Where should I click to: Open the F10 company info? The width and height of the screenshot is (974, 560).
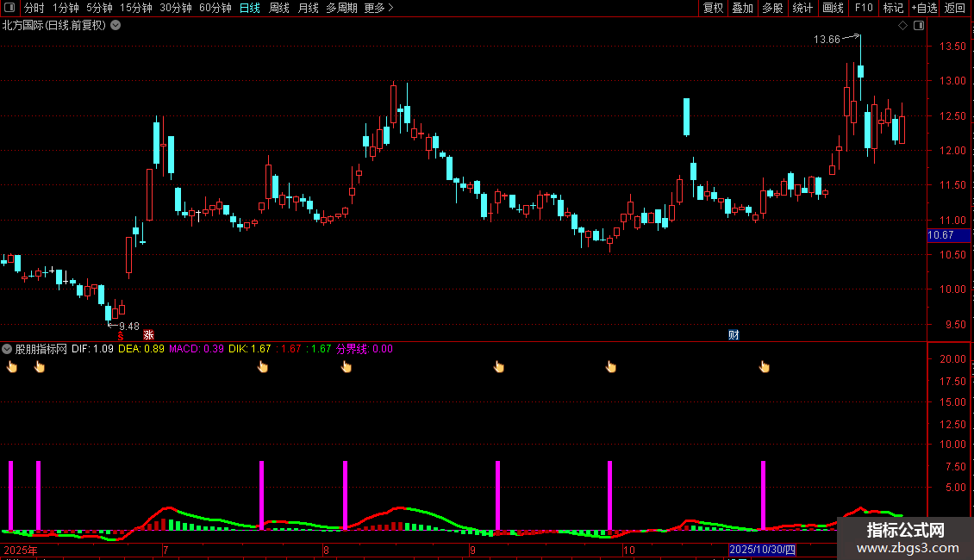864,8
